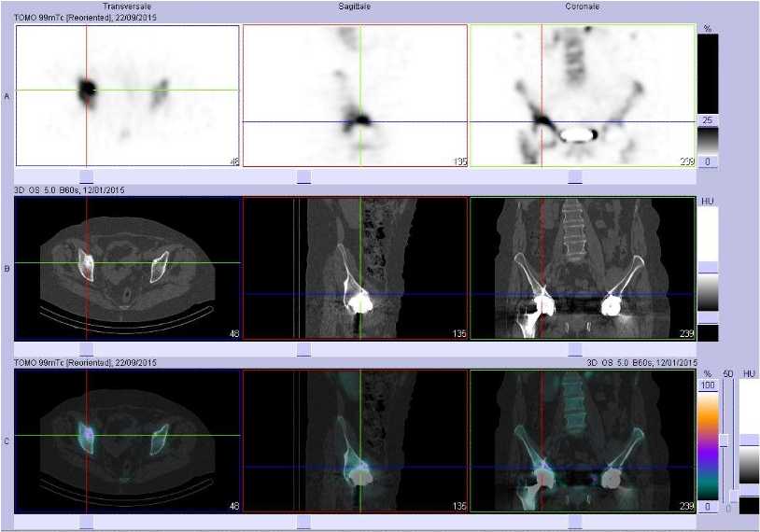
Task: Grab the lower thumb of the second blend slider
Action: [x=734, y=497]
